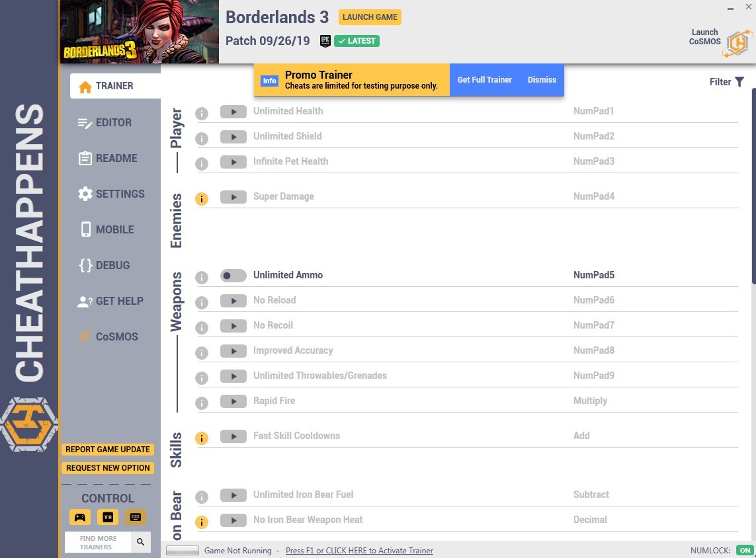The image size is (756, 558).
Task: Toggle the NUMLOCK ON indicator
Action: tap(745, 550)
